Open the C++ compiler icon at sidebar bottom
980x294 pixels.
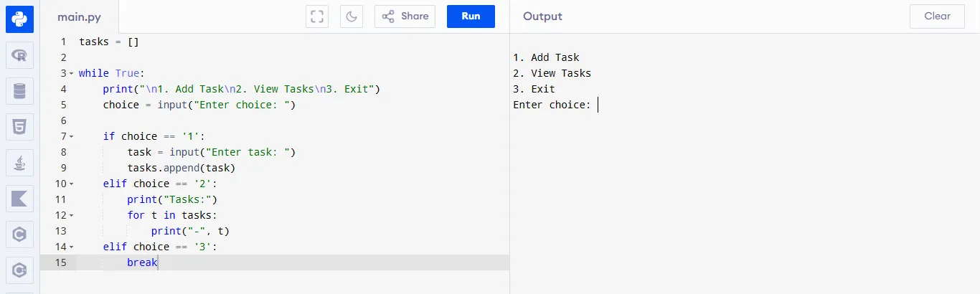19,270
